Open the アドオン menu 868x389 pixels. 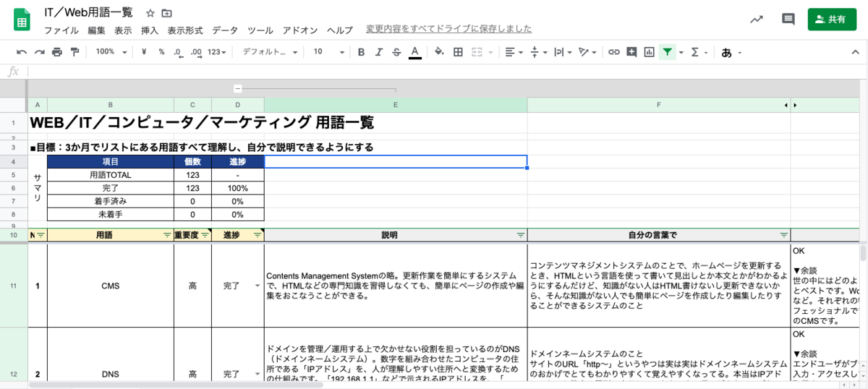tap(300, 30)
